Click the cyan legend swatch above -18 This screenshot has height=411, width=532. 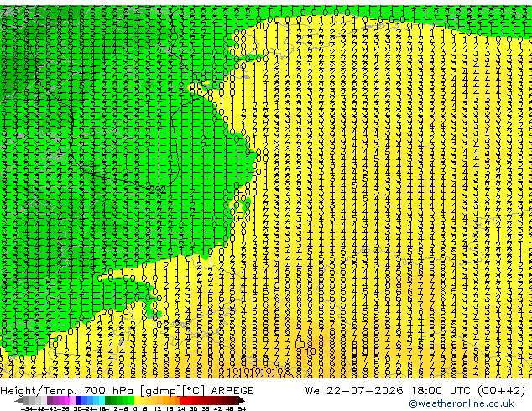(x=102, y=400)
